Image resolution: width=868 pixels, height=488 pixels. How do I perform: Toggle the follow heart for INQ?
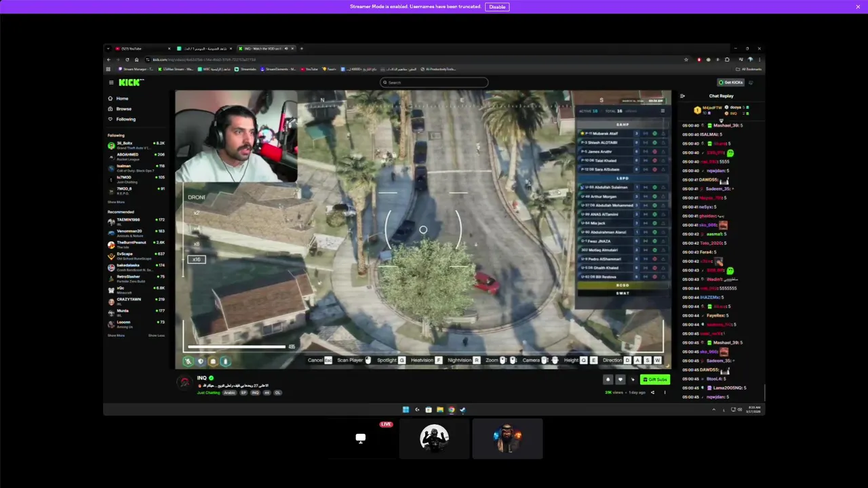click(620, 380)
